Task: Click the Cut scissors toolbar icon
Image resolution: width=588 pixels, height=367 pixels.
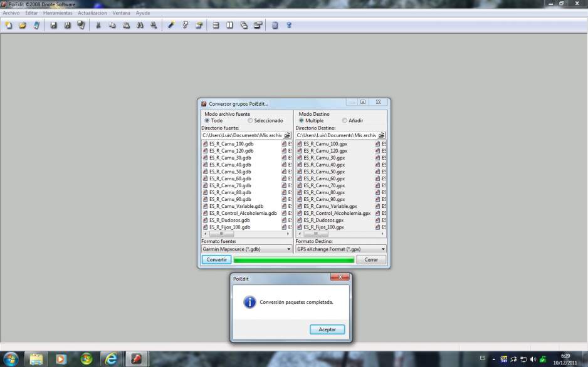Action: click(98, 26)
